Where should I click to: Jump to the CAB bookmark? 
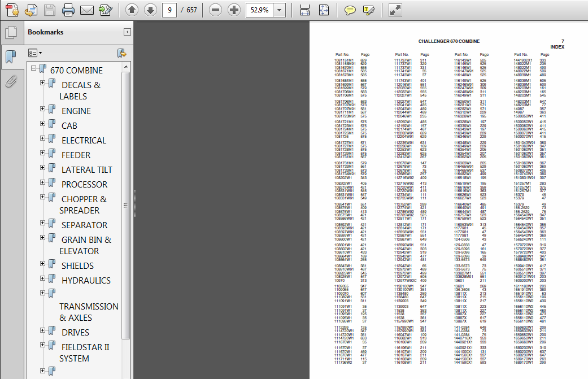(69, 125)
